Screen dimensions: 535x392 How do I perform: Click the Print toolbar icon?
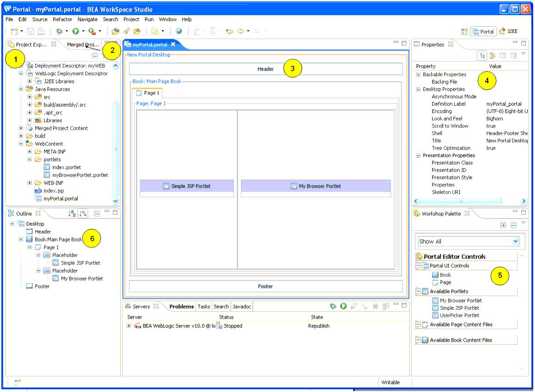[x=41, y=31]
